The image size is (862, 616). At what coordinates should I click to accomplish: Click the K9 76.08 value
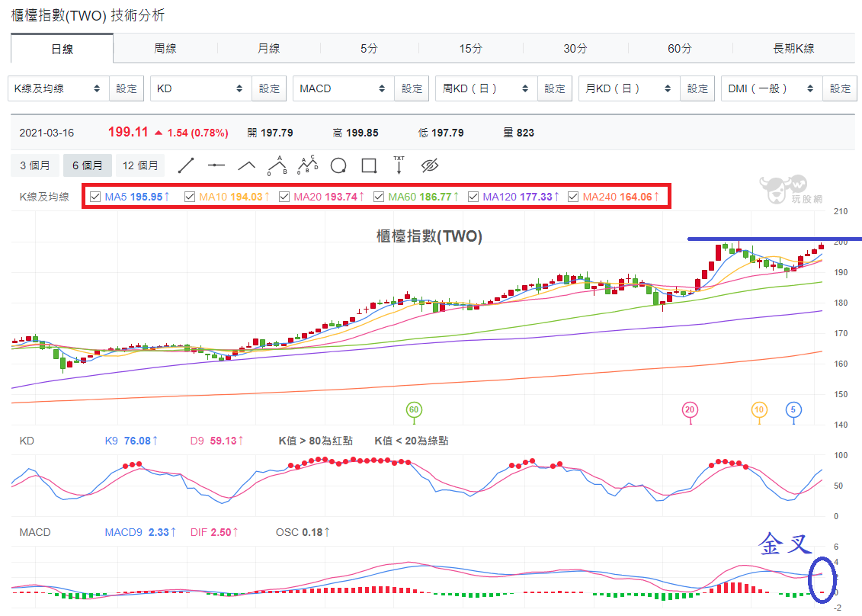click(131, 441)
